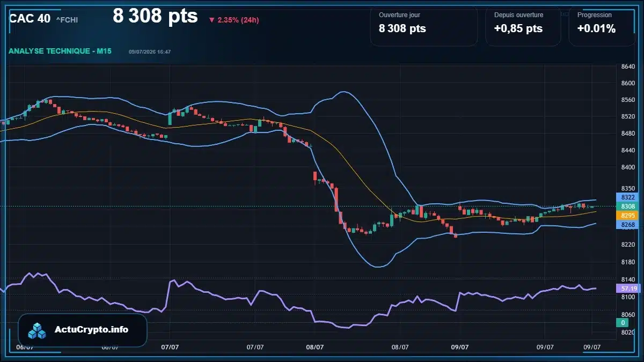Image resolution: width=644 pixels, height=362 pixels.
Task: Click the 8350 price axis label
Action: 628,188
